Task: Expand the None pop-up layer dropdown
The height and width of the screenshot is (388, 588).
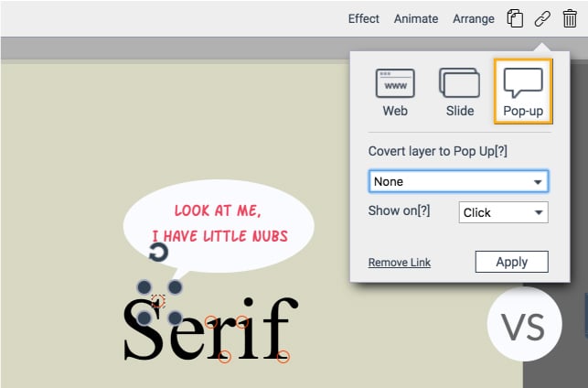Action: coord(459,181)
